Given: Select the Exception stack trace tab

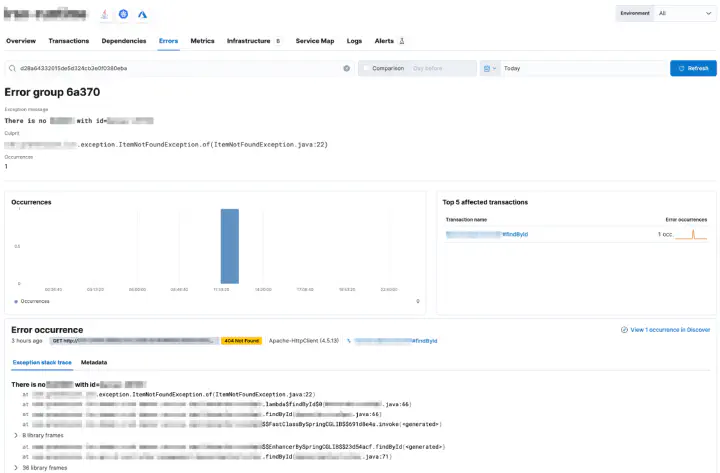Looking at the screenshot, I should 42,362.
